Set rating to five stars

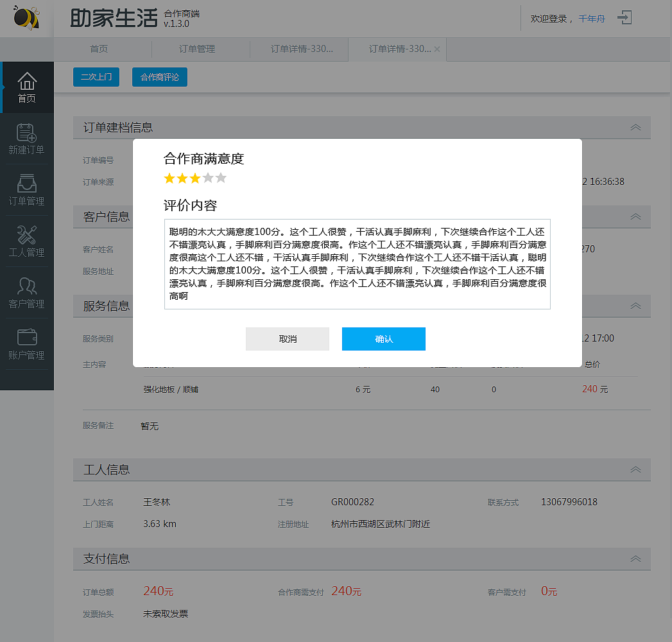coord(220,178)
